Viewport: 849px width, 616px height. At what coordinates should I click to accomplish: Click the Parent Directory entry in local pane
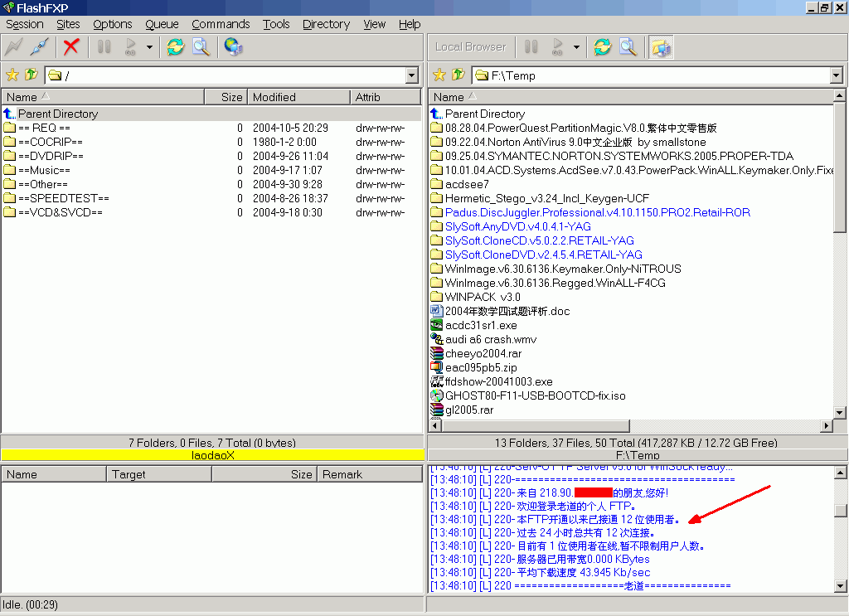[x=484, y=114]
